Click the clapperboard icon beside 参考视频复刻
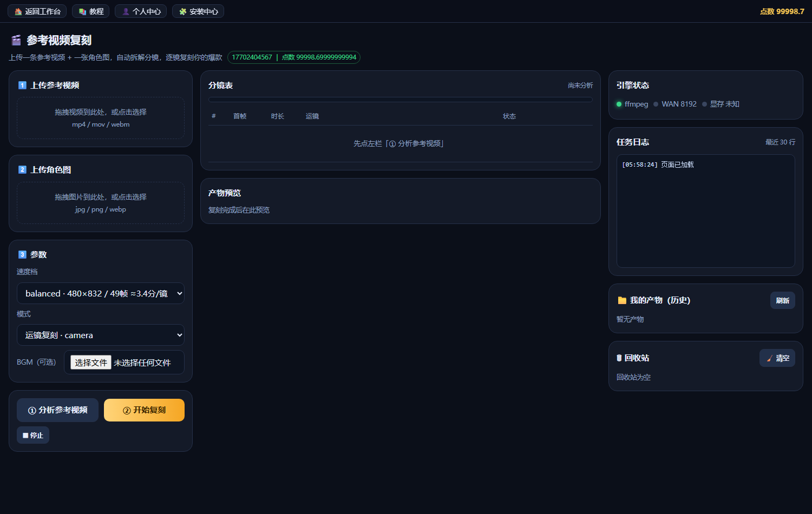Image resolution: width=812 pixels, height=514 pixels. (x=16, y=40)
